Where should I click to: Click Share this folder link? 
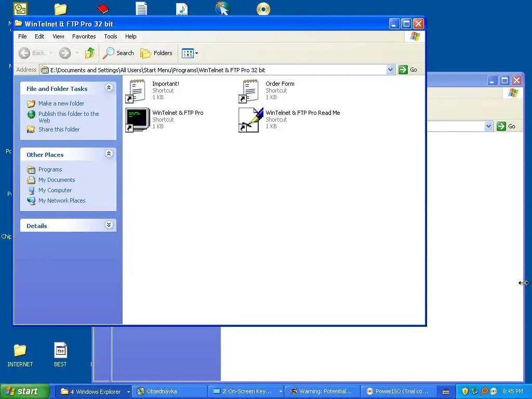[59, 129]
